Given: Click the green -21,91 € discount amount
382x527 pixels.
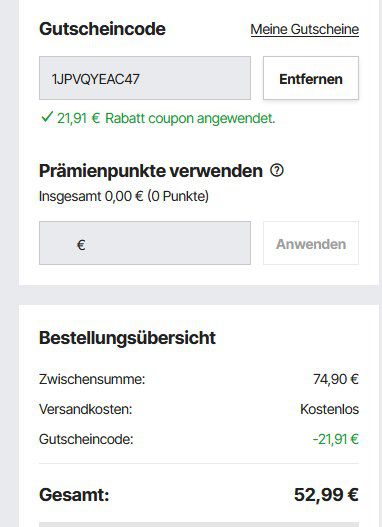Looking at the screenshot, I should click(336, 439).
